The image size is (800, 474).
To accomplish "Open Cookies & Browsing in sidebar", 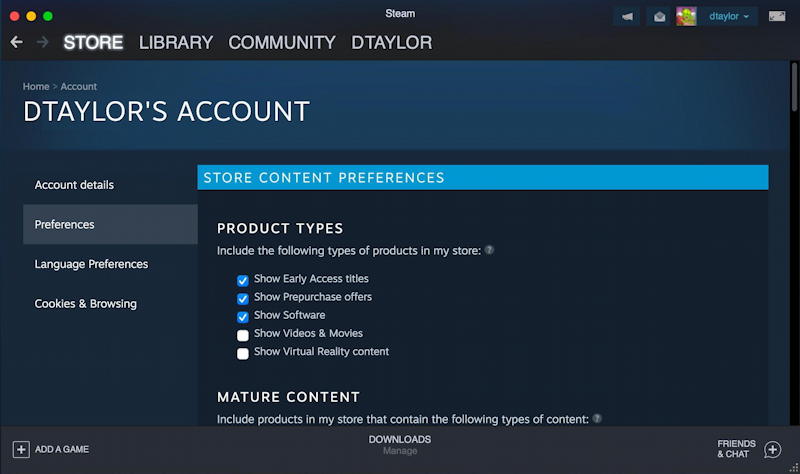I will coord(110,304).
